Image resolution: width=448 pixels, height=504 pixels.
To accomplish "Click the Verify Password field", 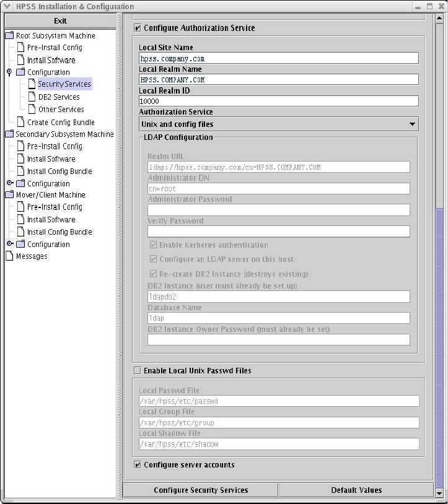I will tap(278, 232).
